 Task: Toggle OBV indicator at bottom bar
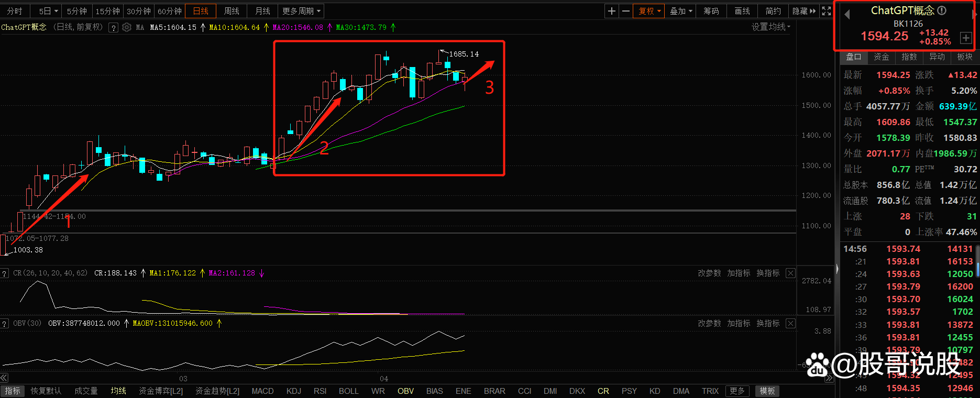click(405, 391)
